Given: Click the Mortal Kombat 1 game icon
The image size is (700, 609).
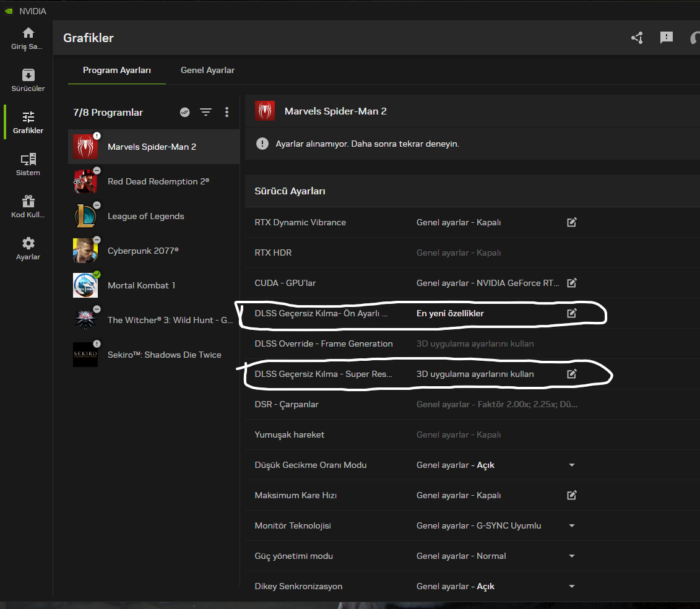Looking at the screenshot, I should (85, 285).
